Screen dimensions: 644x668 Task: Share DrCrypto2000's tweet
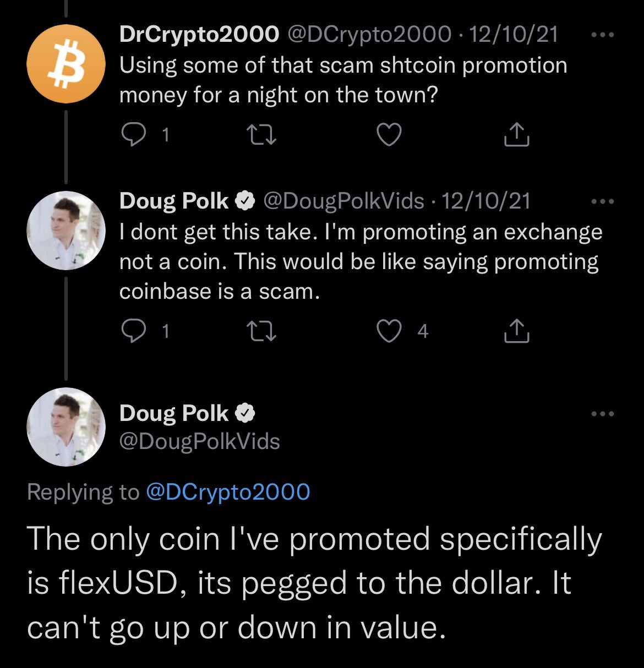517,134
